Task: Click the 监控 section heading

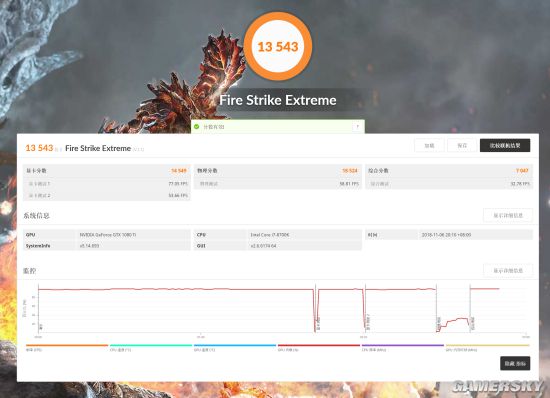Action: [29, 271]
